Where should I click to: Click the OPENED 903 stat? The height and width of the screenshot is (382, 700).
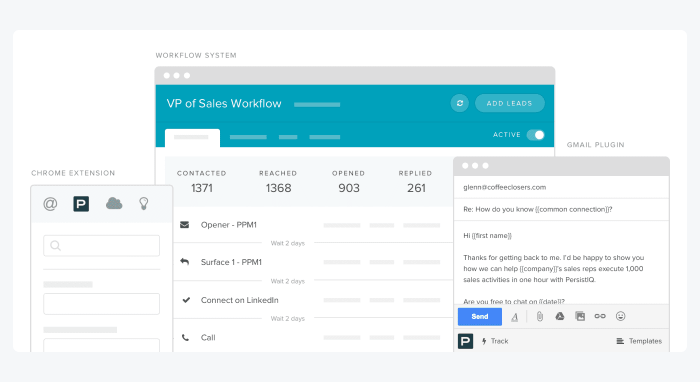[349, 182]
